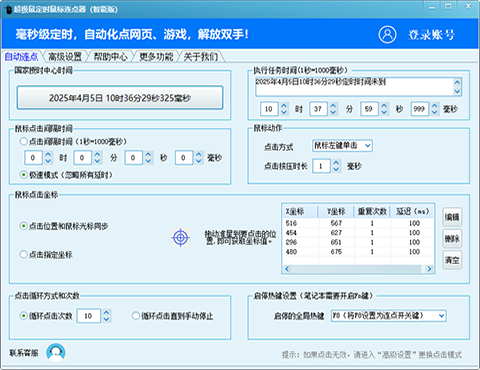480x370 pixels.
Task: Click the crosshair coordinate picker icon
Action: coord(181,238)
